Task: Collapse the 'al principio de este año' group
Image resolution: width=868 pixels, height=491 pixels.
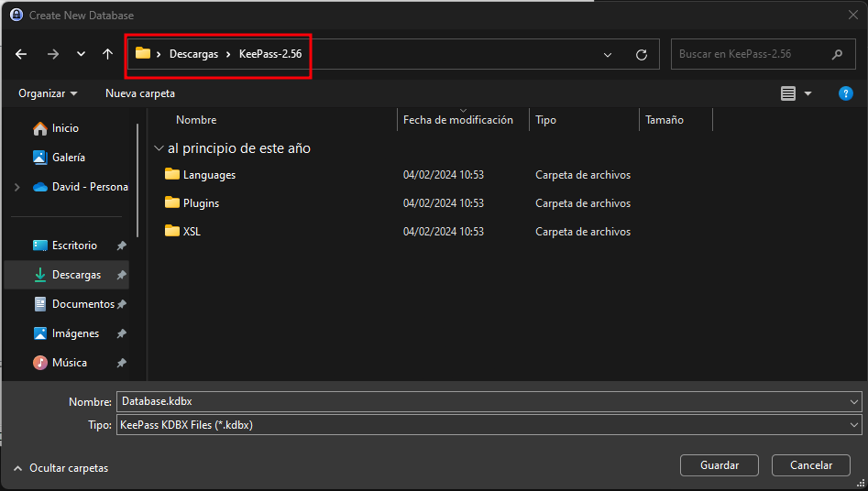Action: click(x=159, y=148)
